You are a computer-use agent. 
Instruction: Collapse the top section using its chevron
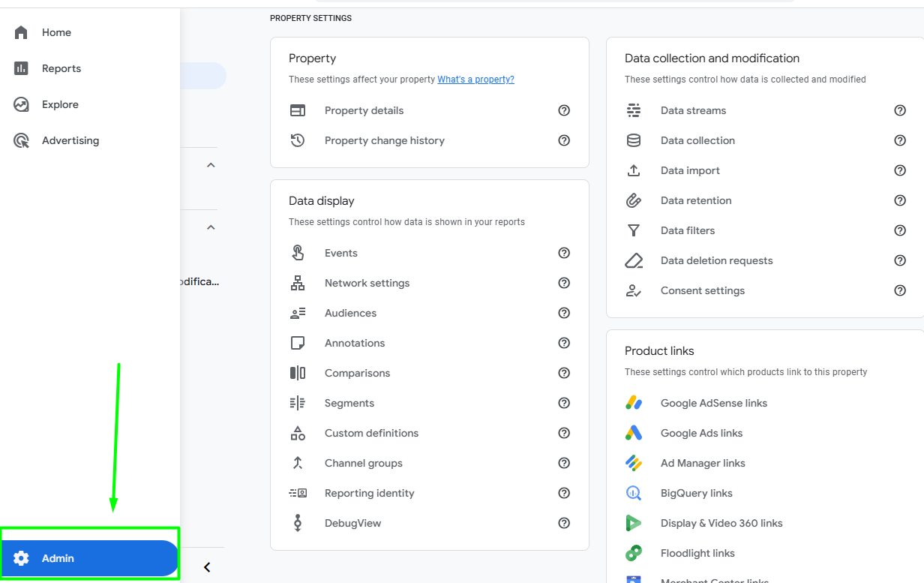211,164
